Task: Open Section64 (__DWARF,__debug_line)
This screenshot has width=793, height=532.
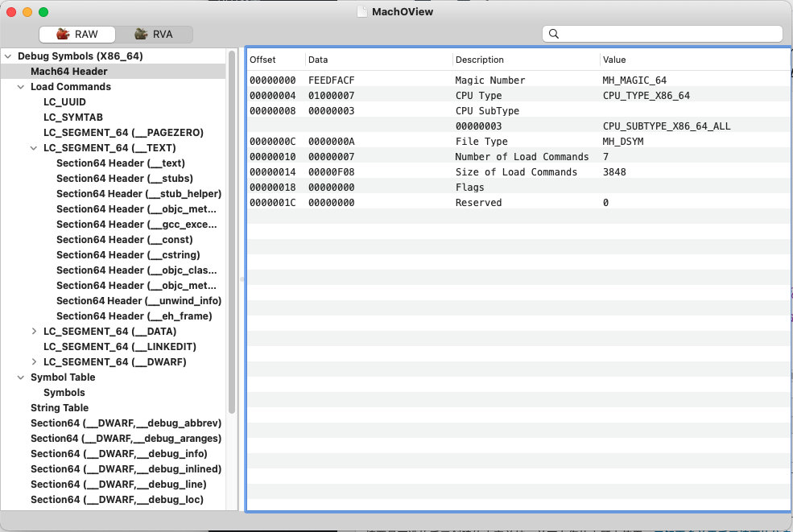Action: pyautogui.click(x=118, y=484)
